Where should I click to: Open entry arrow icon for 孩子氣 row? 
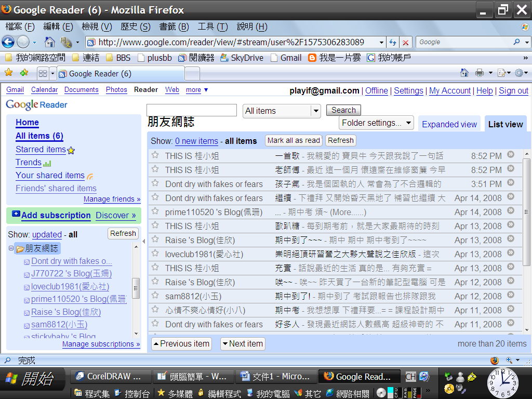pos(511,183)
